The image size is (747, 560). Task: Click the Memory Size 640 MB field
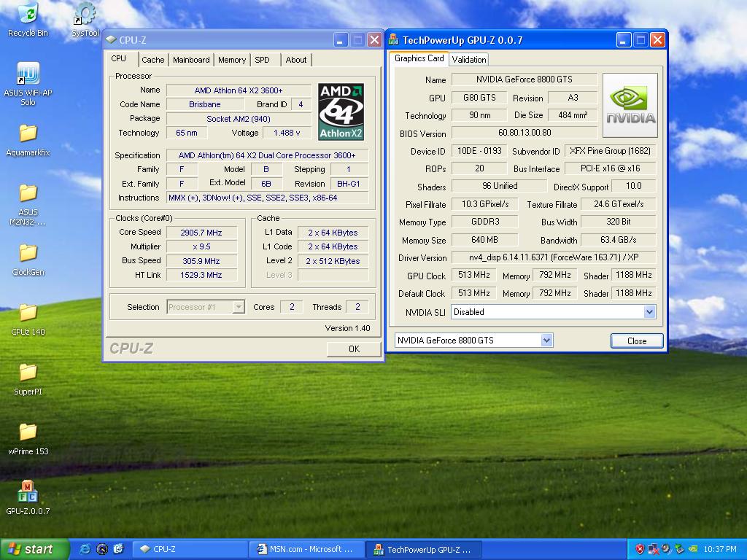click(x=484, y=239)
